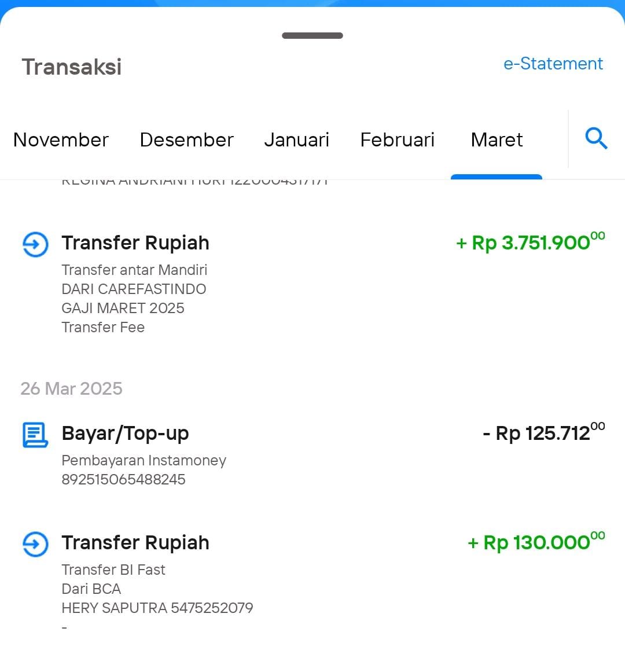Tap the sheet handle bar at the top

coord(312,35)
